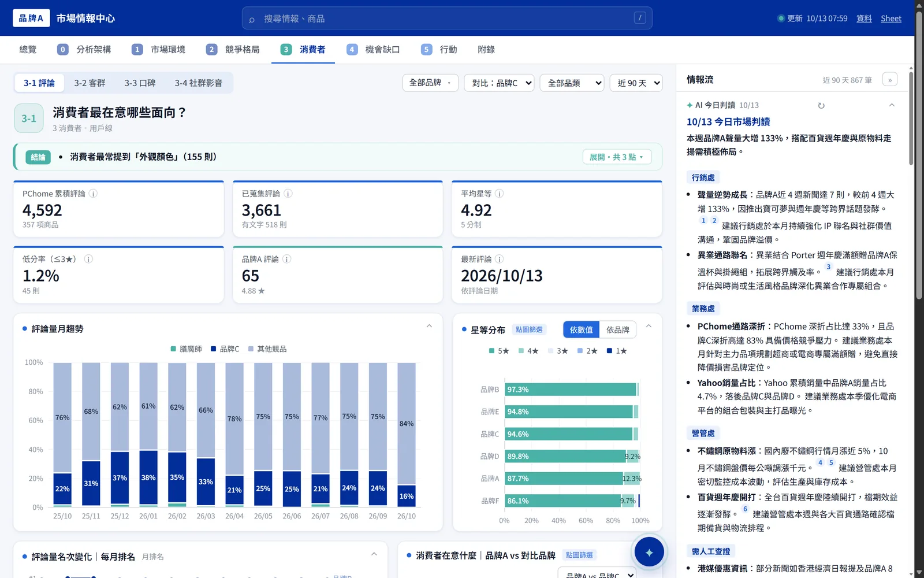Click the 資料 link in header
This screenshot has width=924, height=578.
coord(864,18)
